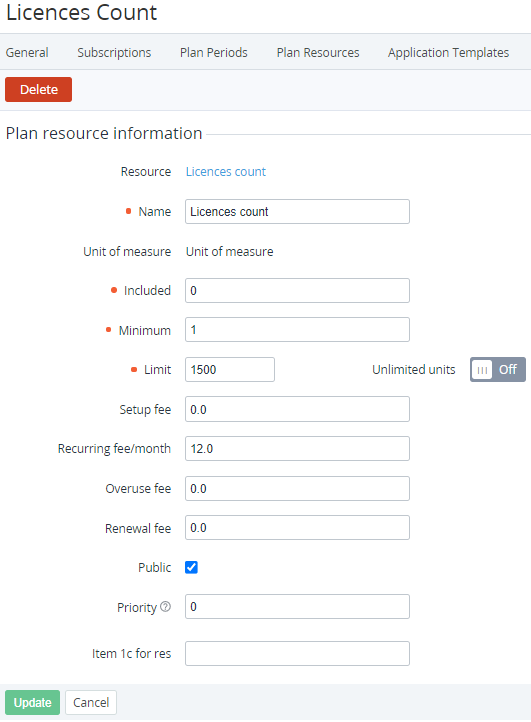This screenshot has height=722, width=531.
Task: Click the Limit field showing 1500
Action: click(230, 370)
